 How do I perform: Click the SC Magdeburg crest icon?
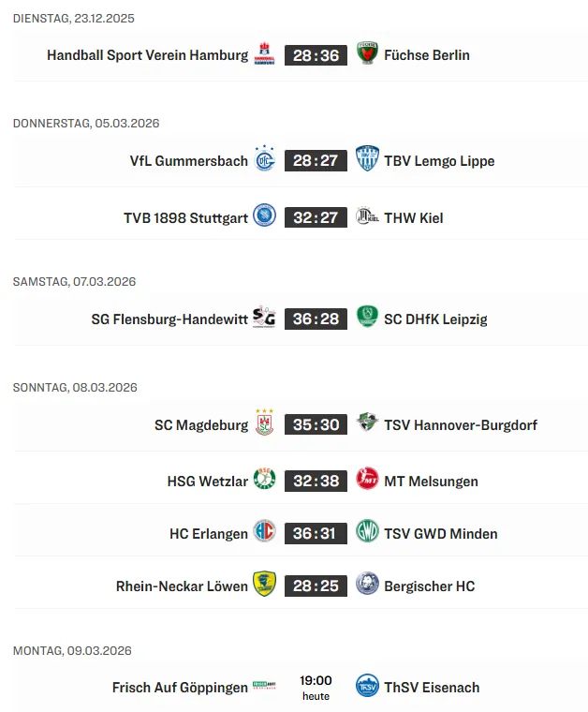265,424
